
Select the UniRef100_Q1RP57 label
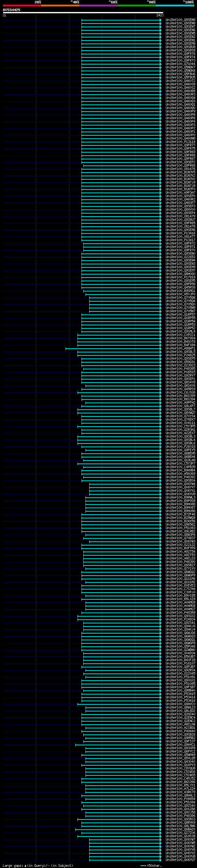180,315
